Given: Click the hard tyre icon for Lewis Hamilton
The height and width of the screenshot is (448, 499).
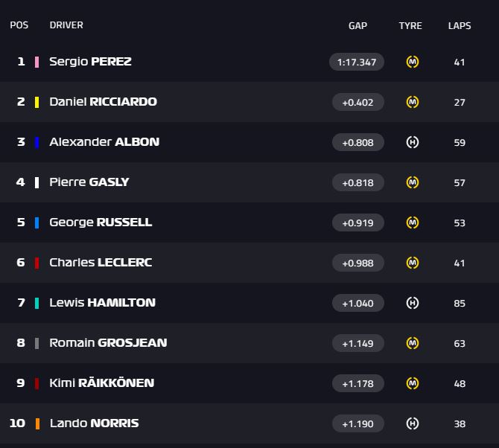Looking at the screenshot, I should pos(412,303).
